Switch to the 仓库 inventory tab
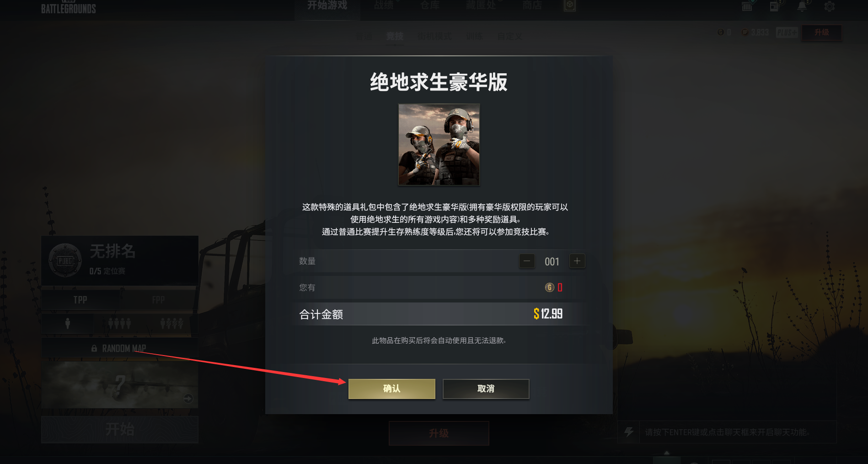Viewport: 868px width, 464px height. click(x=430, y=5)
